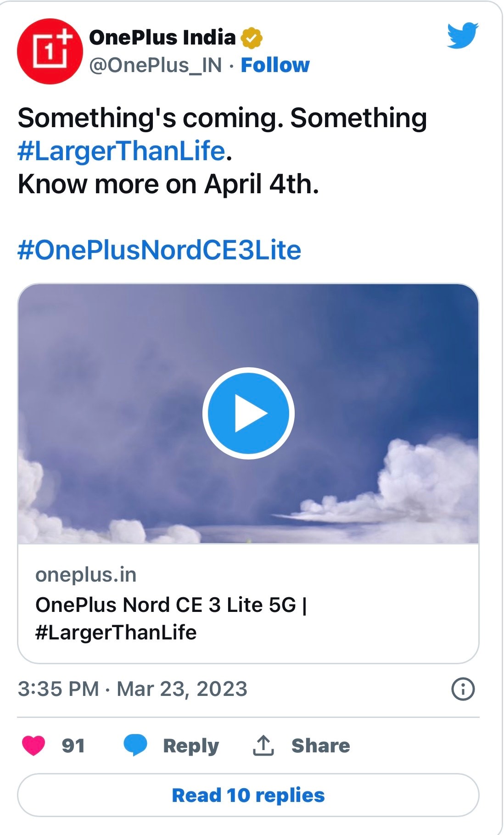Screen dimensions: 504x835
Task: Tap the share upload arrow icon
Action: [263, 745]
